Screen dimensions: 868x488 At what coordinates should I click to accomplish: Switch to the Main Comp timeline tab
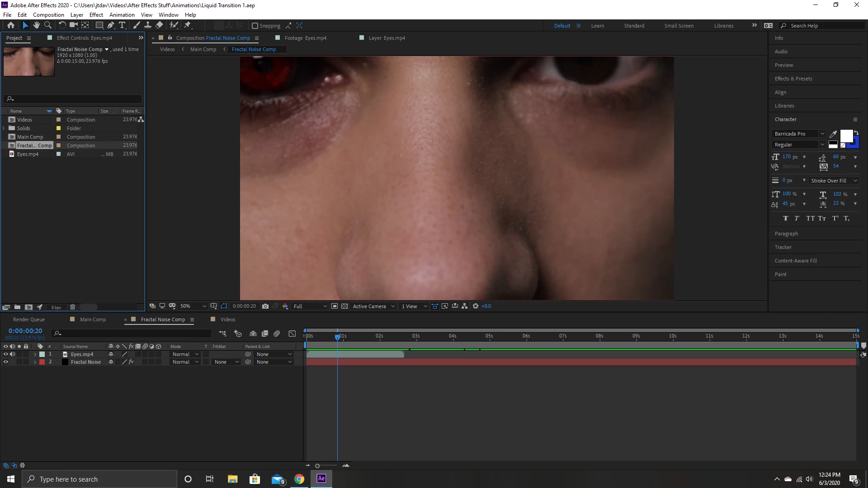click(93, 319)
